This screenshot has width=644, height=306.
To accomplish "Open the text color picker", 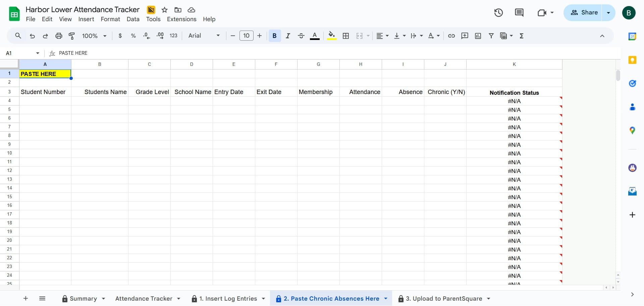I will (x=315, y=36).
